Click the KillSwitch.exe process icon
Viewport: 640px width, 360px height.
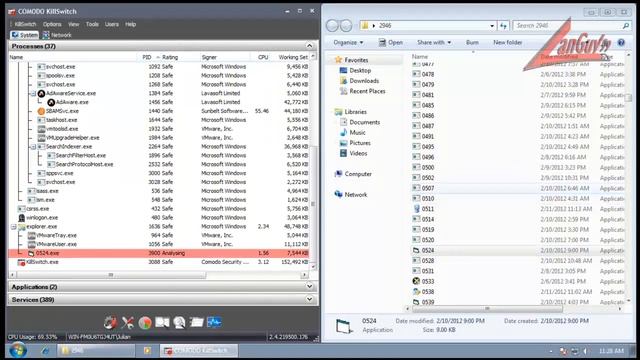22,262
